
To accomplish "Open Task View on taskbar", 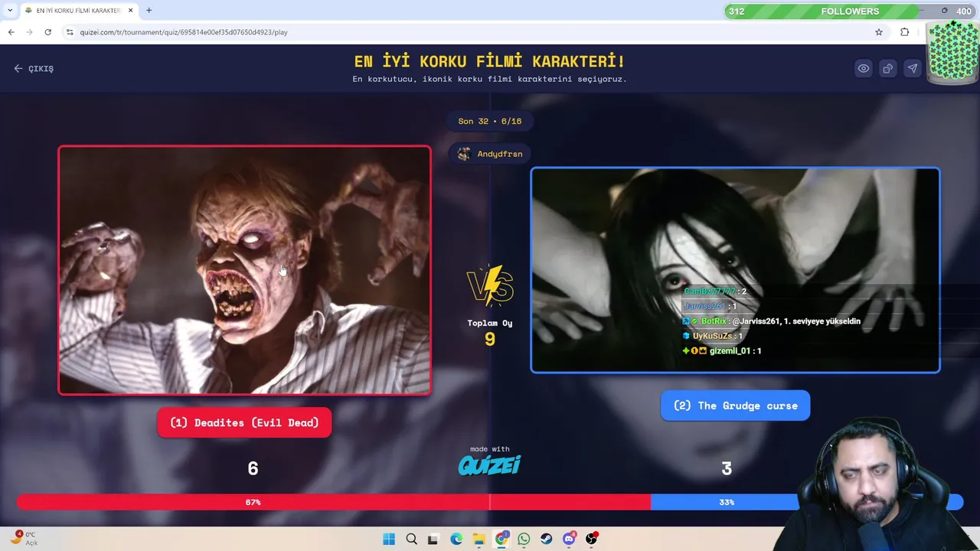I will tap(433, 539).
